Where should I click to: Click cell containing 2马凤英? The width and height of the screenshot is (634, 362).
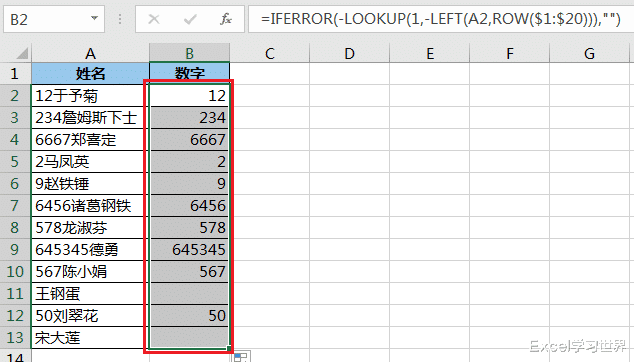tap(90, 162)
